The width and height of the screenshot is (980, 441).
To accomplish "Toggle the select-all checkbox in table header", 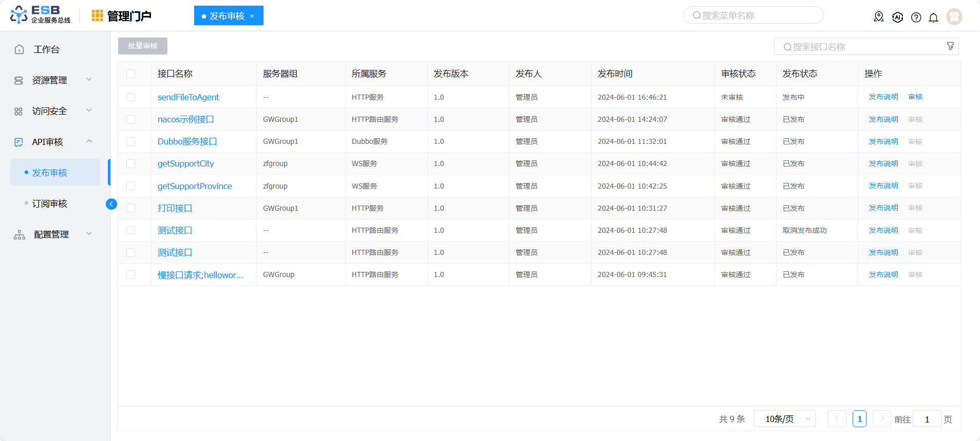I will click(131, 74).
